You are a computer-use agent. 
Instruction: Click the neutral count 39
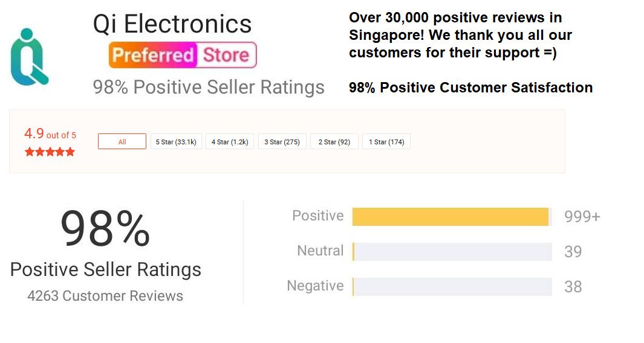(x=573, y=252)
